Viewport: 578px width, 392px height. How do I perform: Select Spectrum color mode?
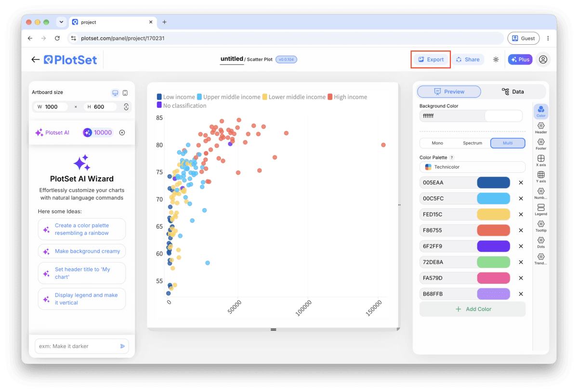(473, 143)
